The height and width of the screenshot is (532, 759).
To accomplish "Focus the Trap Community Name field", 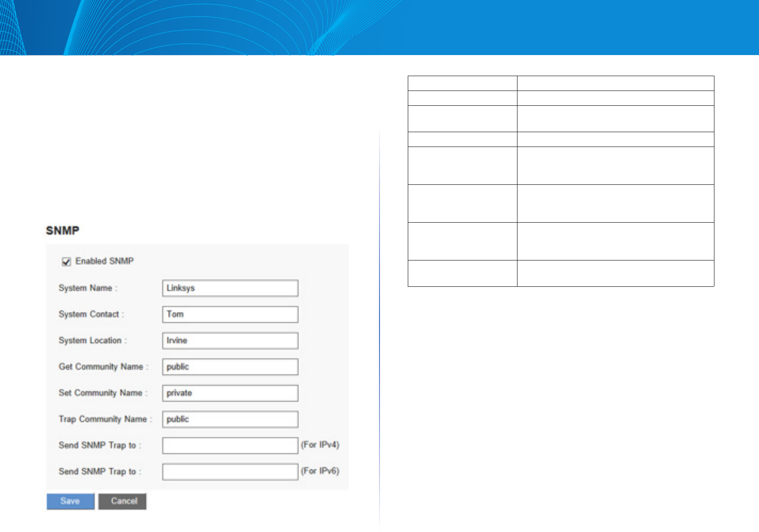I will 230,419.
